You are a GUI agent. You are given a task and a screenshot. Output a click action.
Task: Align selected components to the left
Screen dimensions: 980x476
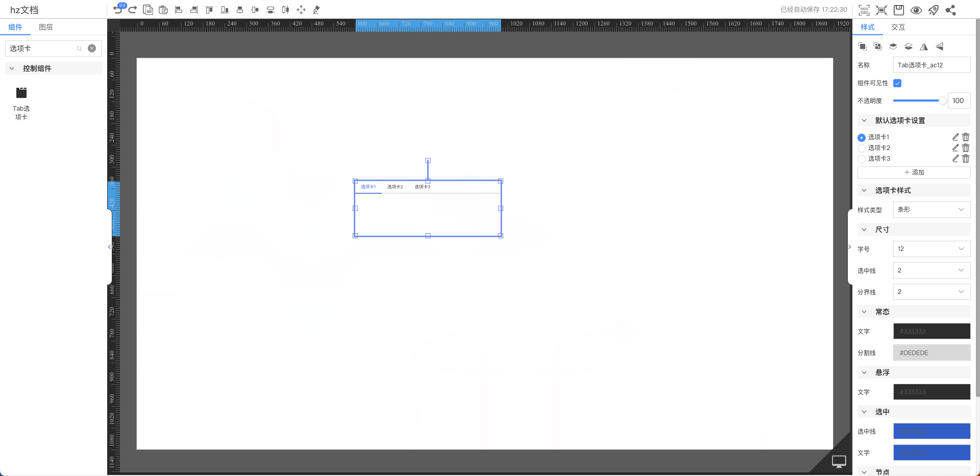coord(179,10)
